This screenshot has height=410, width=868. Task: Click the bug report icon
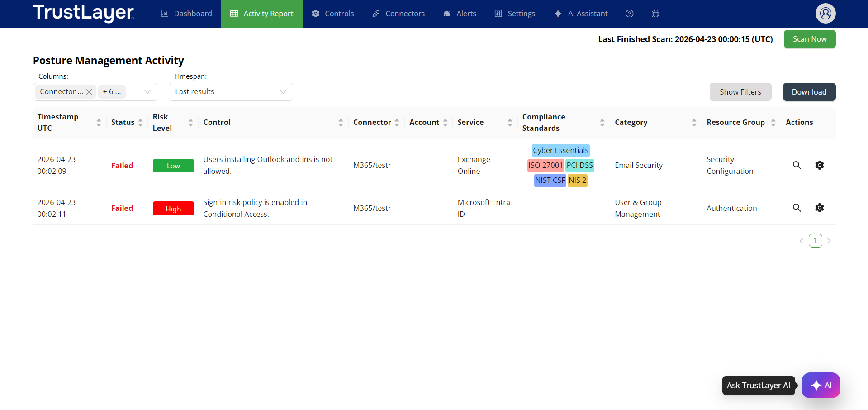655,14
